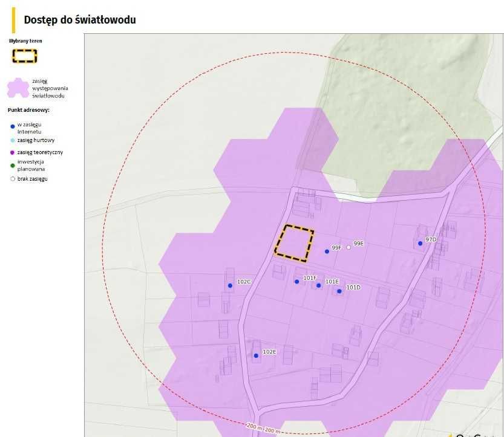This screenshot has height=437, width=504.
Task: Click the 'brak zasięgu' legend text
Action: coord(33,178)
